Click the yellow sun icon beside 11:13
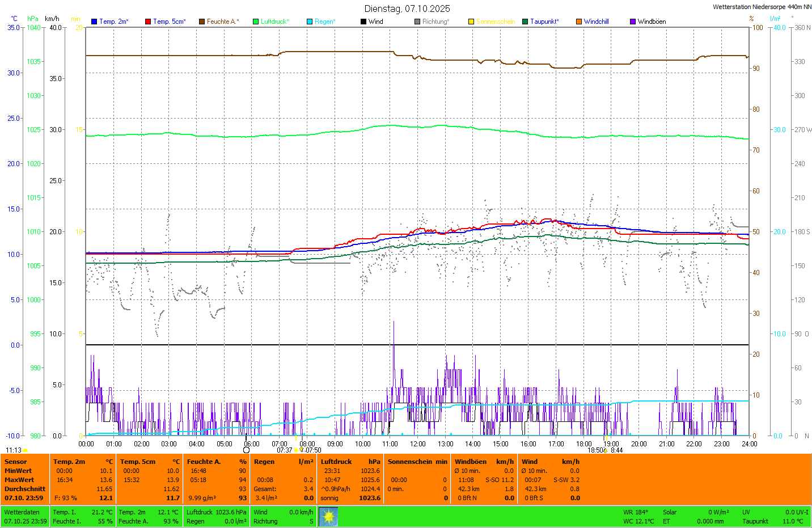This screenshot has height=528, width=812. click(x=26, y=451)
